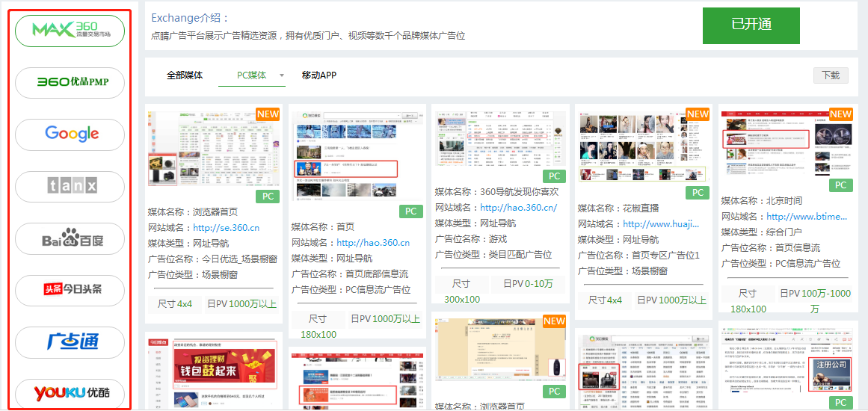Switch to the 移动APP tab
The image size is (868, 411).
[x=319, y=75]
